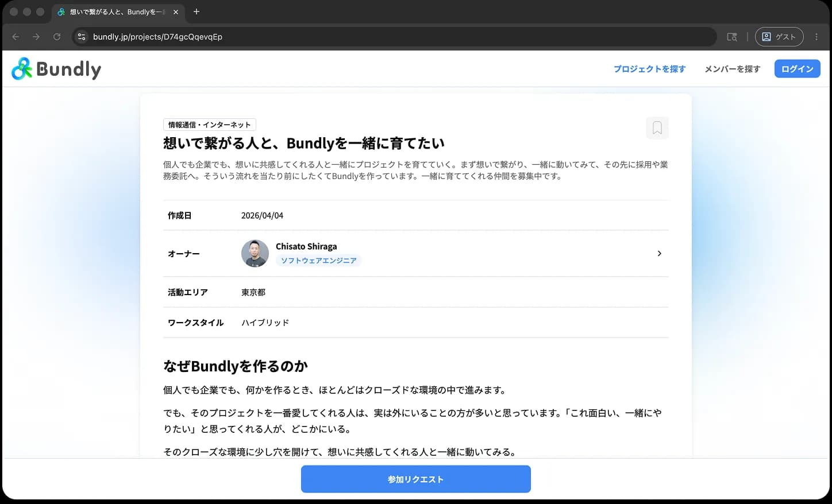The width and height of the screenshot is (832, 504).
Task: Go back using browser back arrow
Action: (x=16, y=37)
